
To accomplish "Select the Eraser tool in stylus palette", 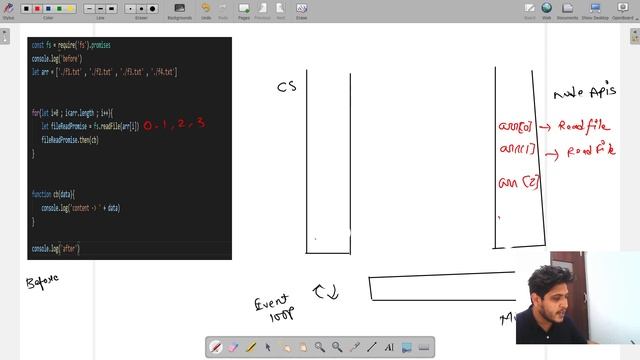I will point(233,347).
